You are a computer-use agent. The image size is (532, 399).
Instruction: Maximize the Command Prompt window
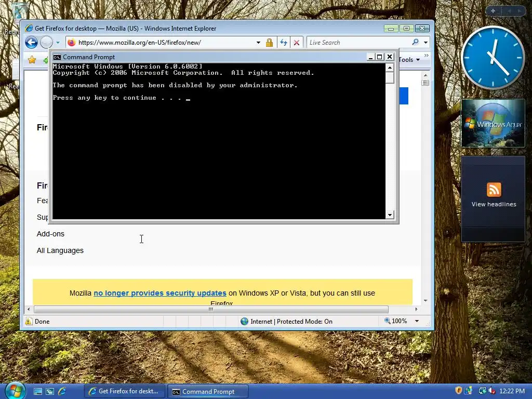coord(380,57)
